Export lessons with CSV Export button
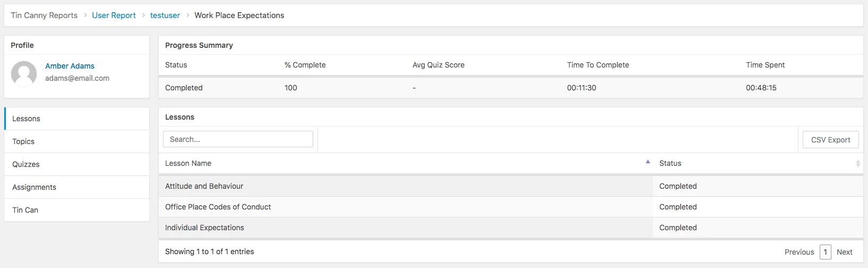868x268 pixels. click(x=830, y=140)
